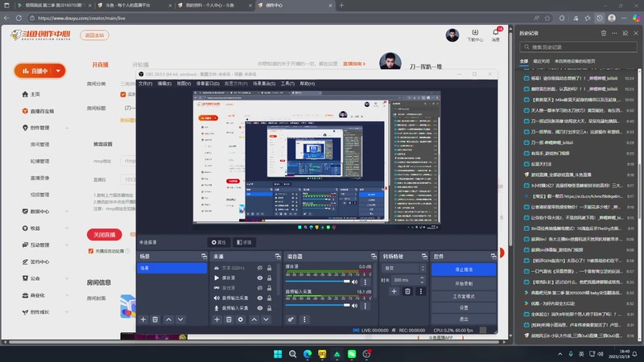The height and width of the screenshot is (362, 644).
Task: Add a new source in 来源 panel
Action: (217, 319)
